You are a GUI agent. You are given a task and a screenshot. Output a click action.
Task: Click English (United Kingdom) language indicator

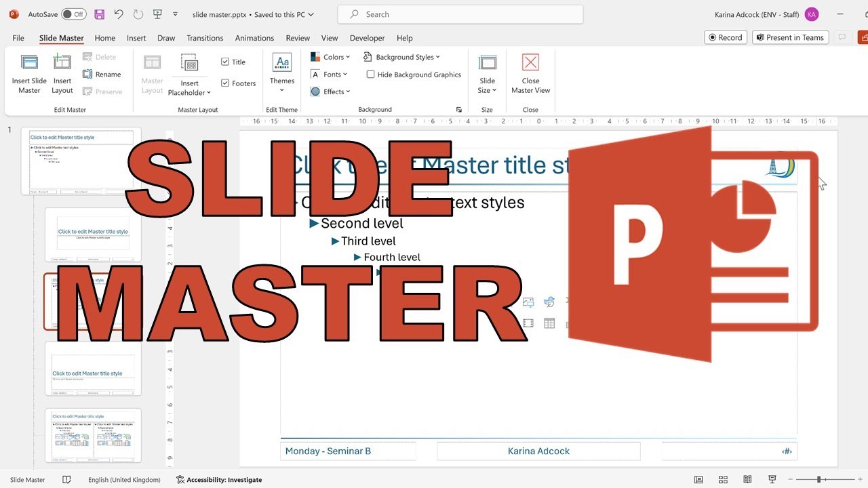[x=124, y=479]
